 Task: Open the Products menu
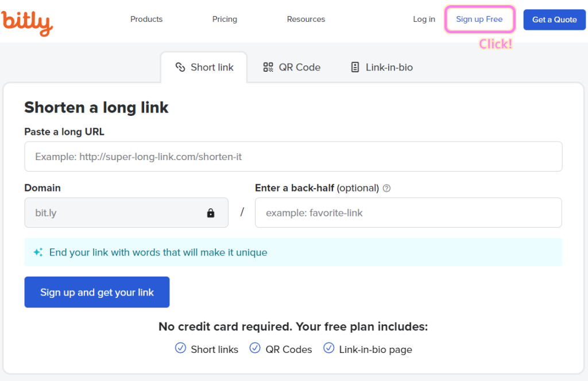[x=146, y=19]
